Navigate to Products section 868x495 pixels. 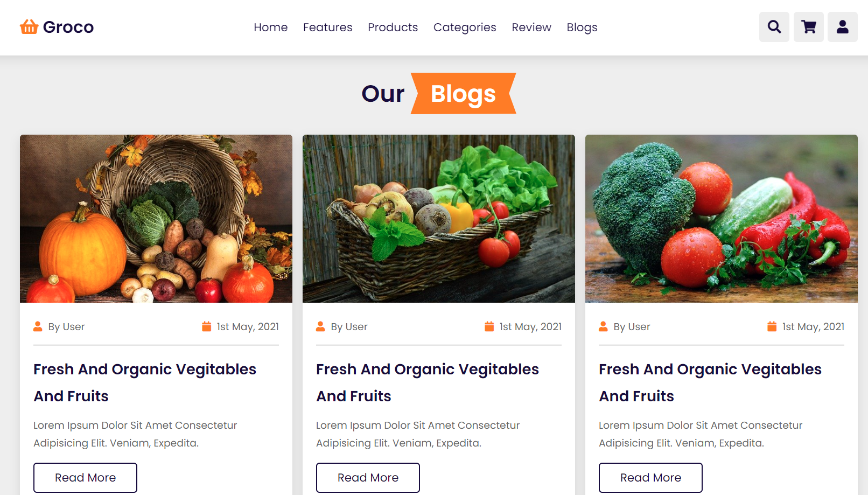click(393, 27)
